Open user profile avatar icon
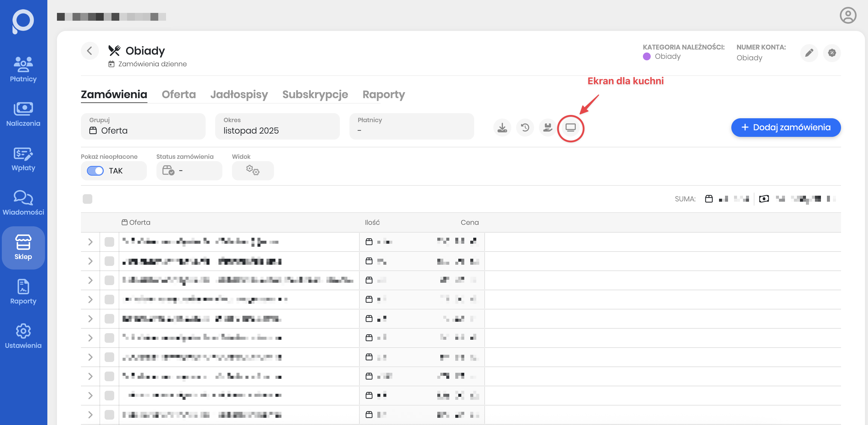868x425 pixels. (847, 16)
